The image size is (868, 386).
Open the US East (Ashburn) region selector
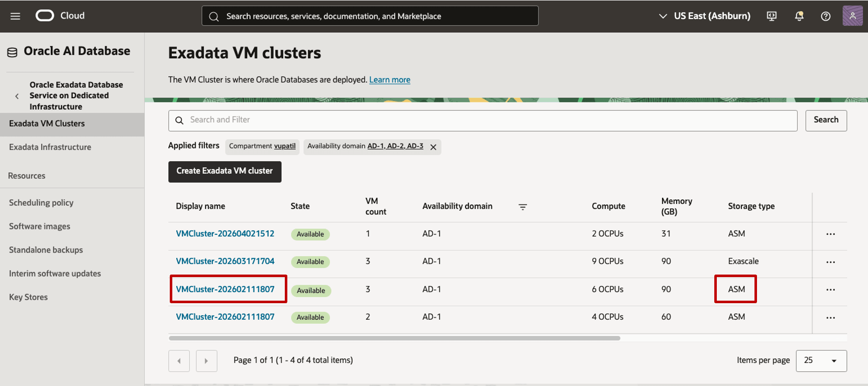tap(704, 16)
